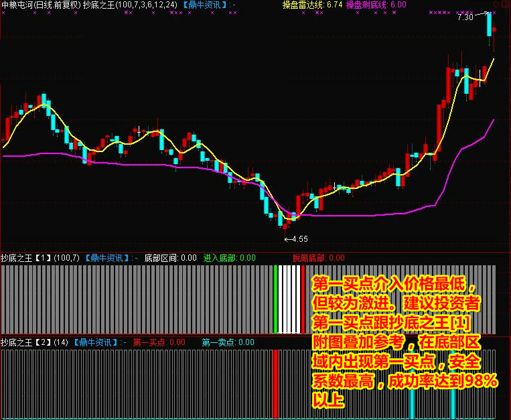Viewport: 511px width, 420px height.
Task: Click the 操盘雷达线: 6.74 readout
Action: coord(312,5)
